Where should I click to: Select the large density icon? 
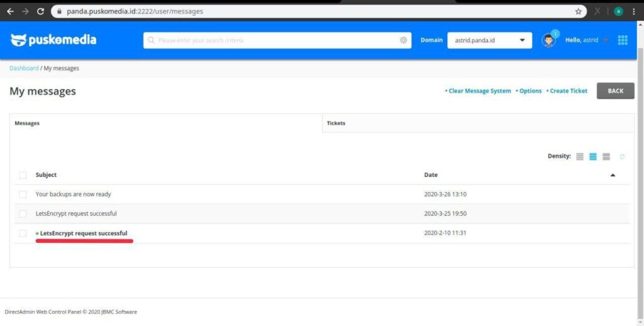point(606,156)
